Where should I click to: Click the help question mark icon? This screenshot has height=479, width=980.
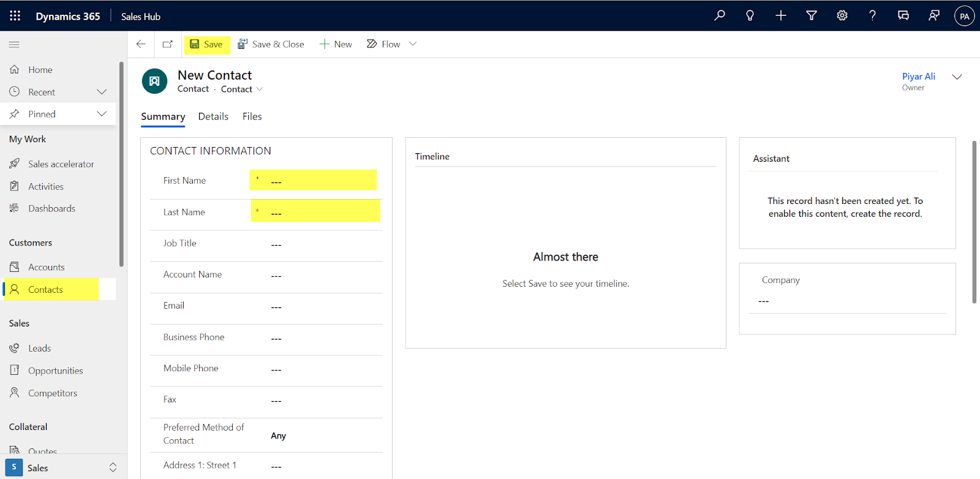coord(872,15)
